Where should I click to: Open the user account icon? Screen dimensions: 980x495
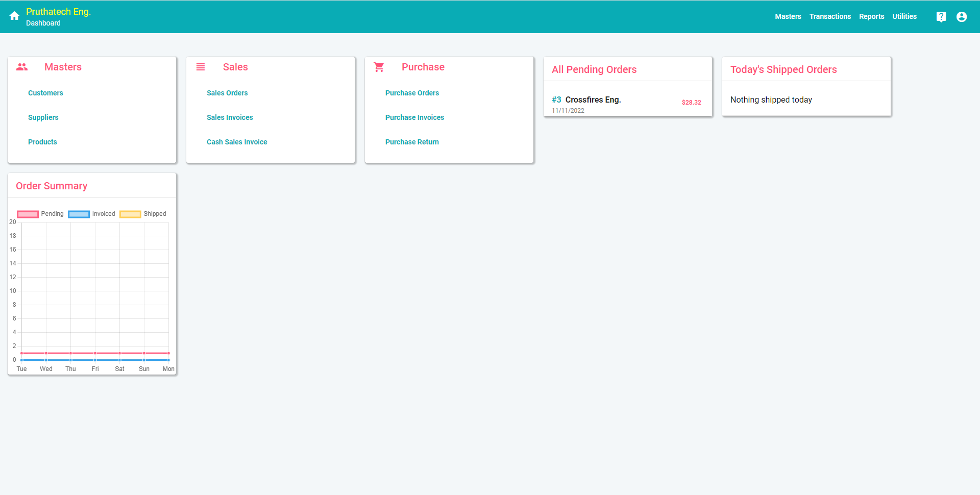click(962, 17)
